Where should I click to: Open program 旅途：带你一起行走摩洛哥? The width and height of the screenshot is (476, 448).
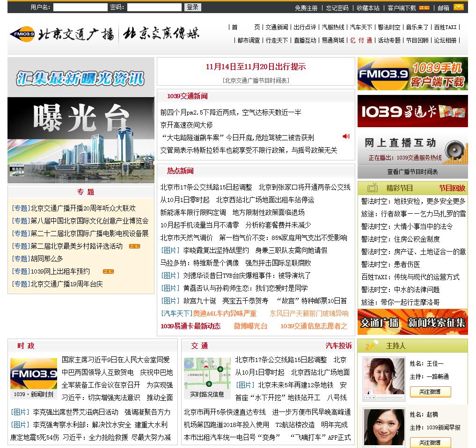point(400,302)
